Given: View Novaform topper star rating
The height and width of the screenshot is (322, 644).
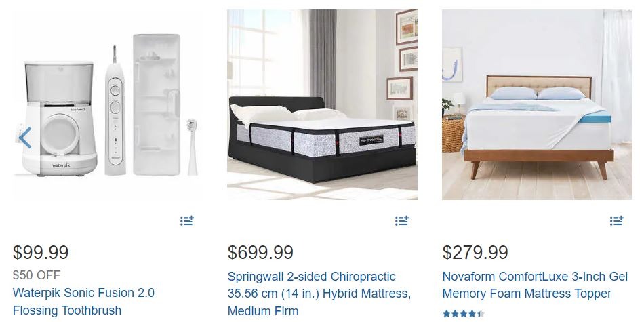Looking at the screenshot, I should pyautogui.click(x=464, y=314).
